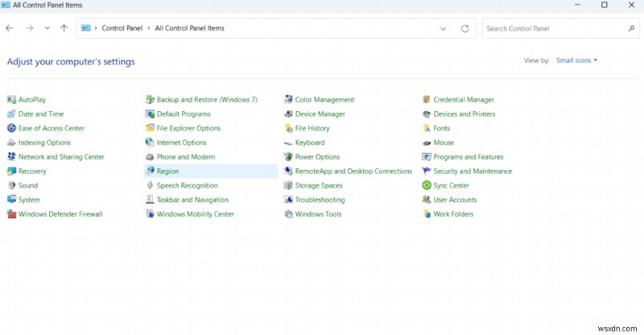
Task: Click the Color Management icon
Action: coord(288,100)
